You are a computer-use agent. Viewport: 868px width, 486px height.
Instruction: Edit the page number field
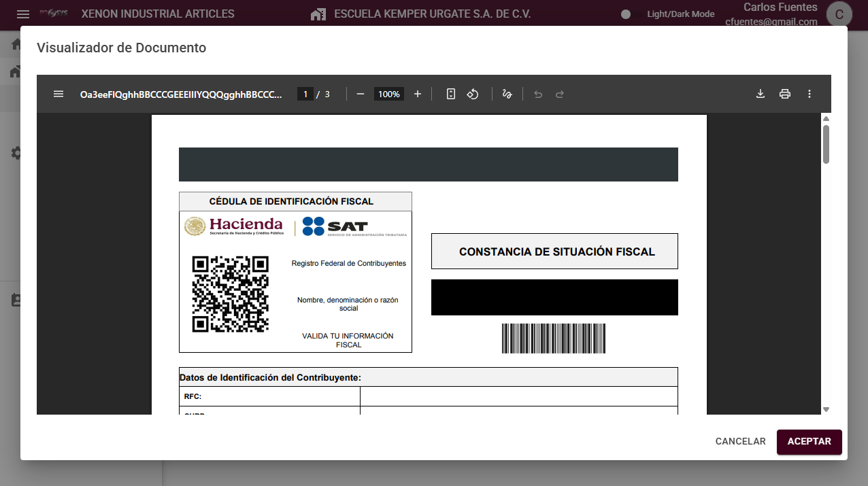(305, 94)
